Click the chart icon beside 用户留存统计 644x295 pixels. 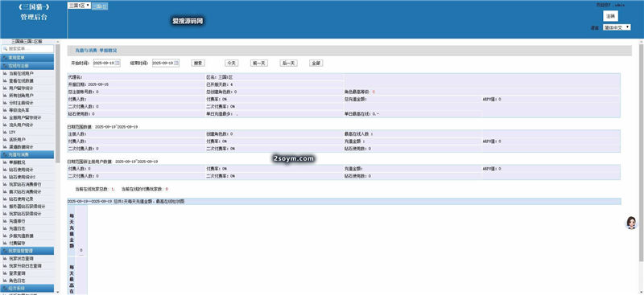click(5, 88)
